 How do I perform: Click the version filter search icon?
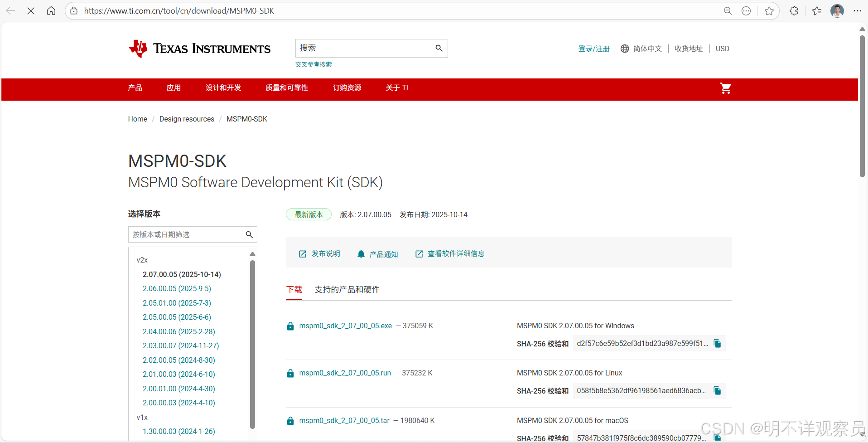coord(249,234)
